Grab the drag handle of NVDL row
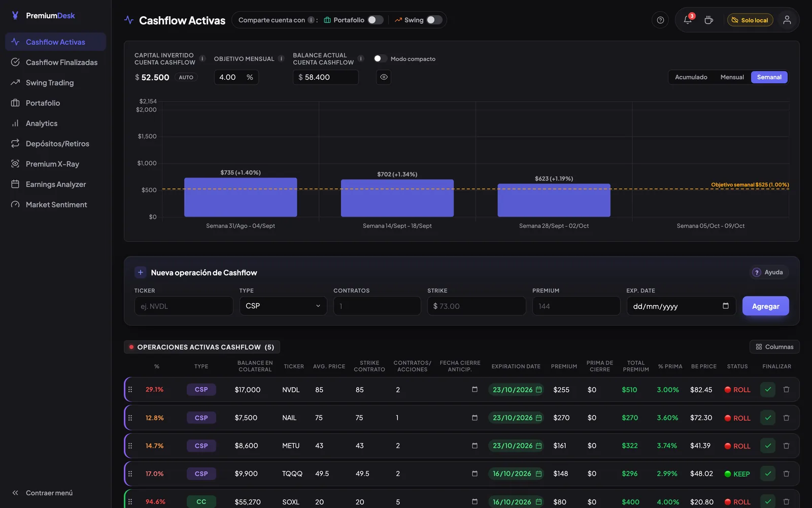This screenshot has width=812, height=508. click(x=130, y=390)
